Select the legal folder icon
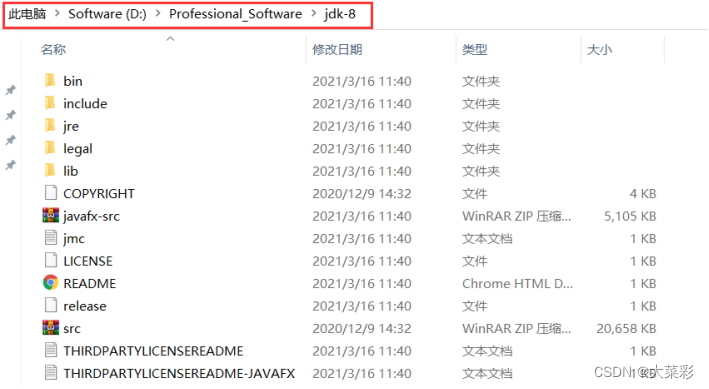709x389 pixels. pyautogui.click(x=50, y=147)
